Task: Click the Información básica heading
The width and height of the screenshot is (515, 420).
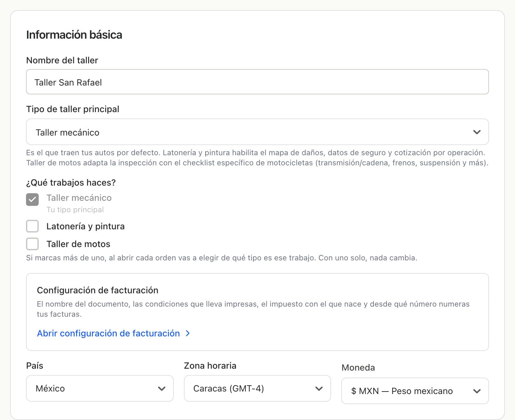Action: (74, 35)
